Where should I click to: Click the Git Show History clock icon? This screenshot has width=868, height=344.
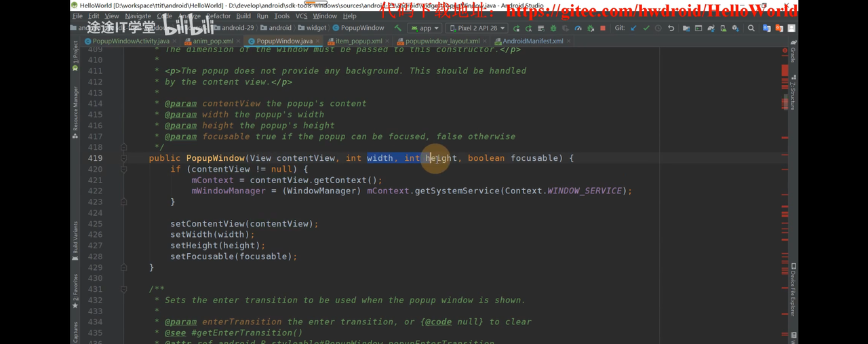click(x=658, y=28)
